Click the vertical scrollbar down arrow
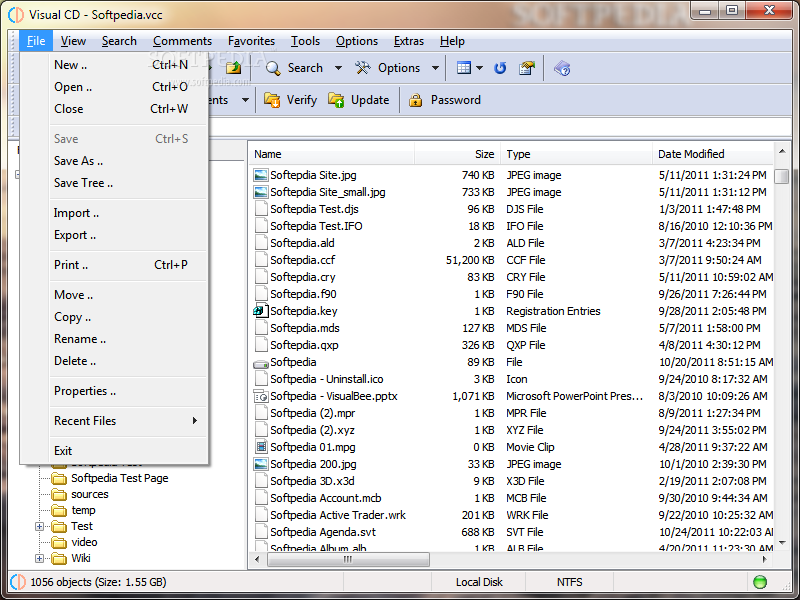Viewport: 800px width, 600px height. click(782, 543)
